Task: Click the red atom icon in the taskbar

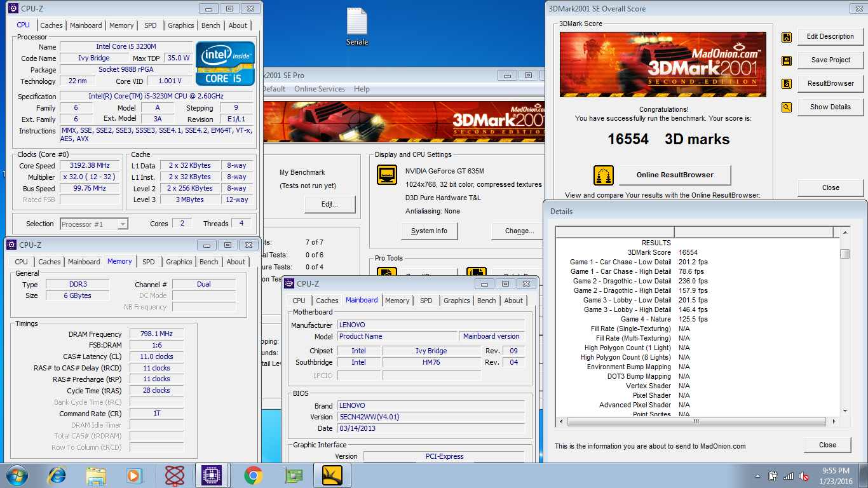Action: [174, 475]
